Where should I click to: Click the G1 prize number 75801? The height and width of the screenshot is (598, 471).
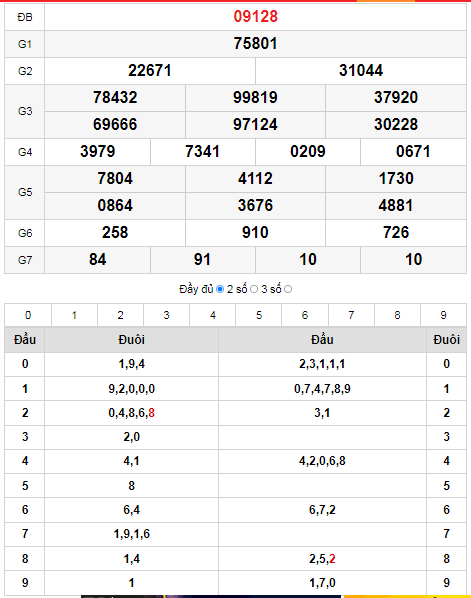pos(256,43)
